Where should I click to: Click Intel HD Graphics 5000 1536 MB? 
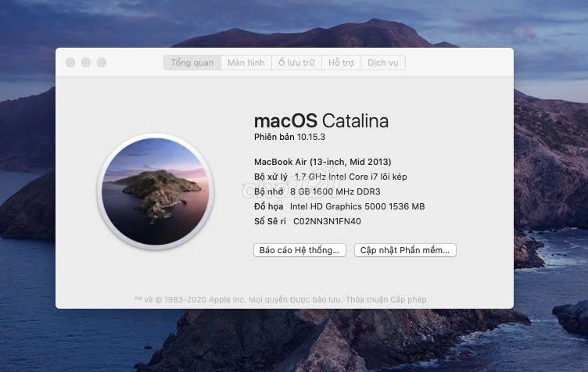point(357,206)
